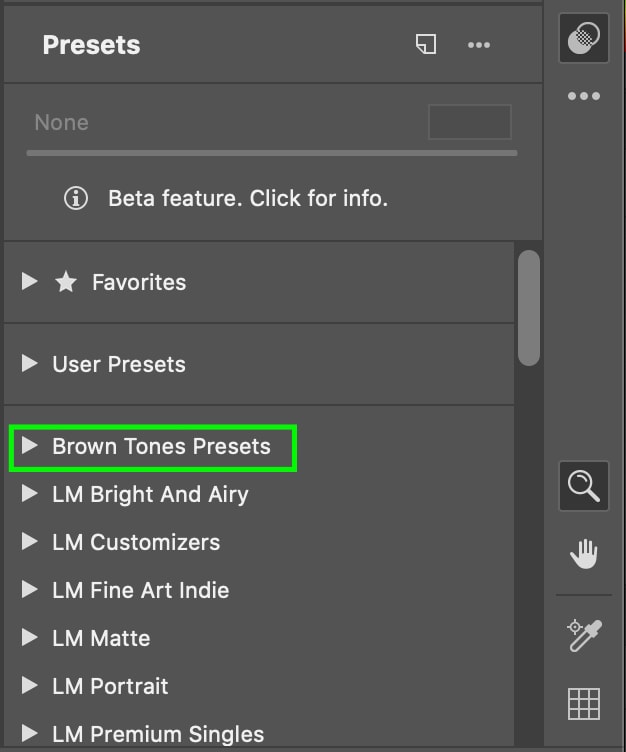Screen dimensions: 626x752
Task: Select the Hand pan tool
Action: [x=584, y=554]
